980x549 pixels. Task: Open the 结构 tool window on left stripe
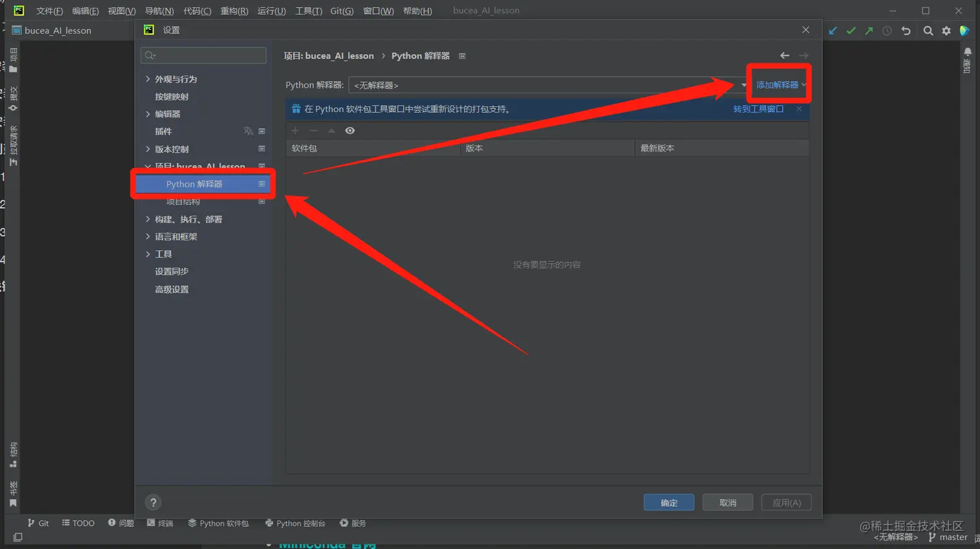pyautogui.click(x=13, y=455)
